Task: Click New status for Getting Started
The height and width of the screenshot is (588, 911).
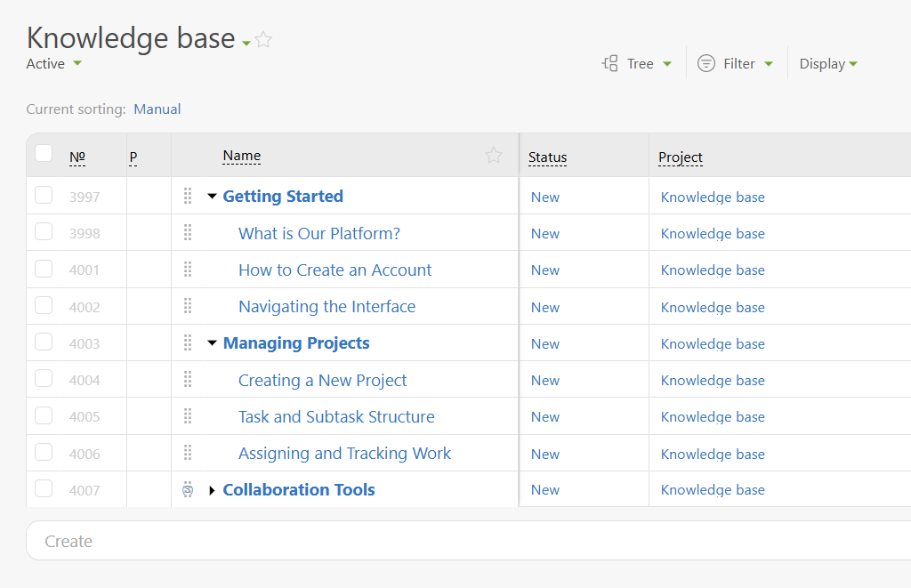Action: (x=545, y=197)
